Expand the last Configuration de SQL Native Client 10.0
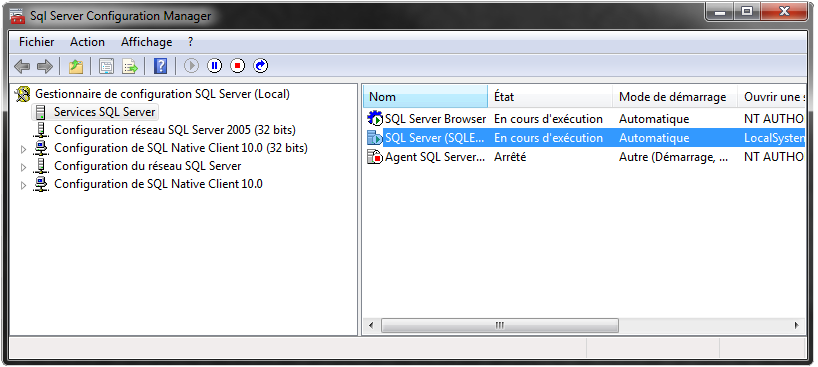The width and height of the screenshot is (818, 367). coord(23,185)
